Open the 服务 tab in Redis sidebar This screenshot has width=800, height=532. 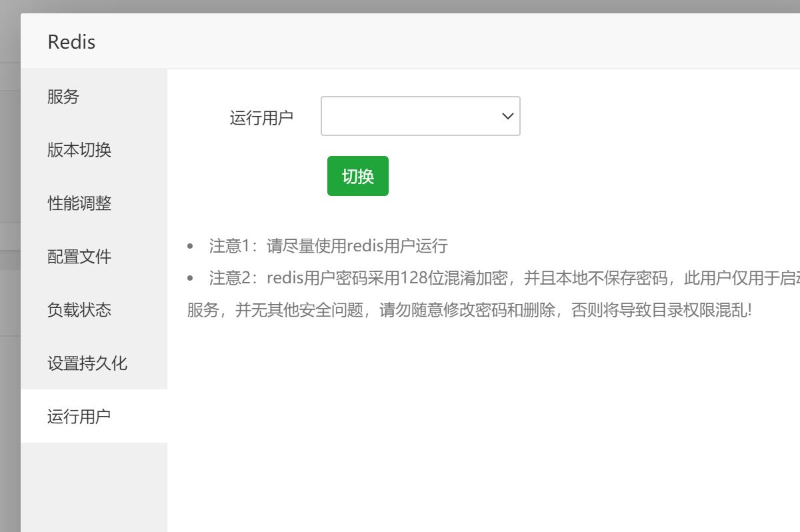point(93,96)
